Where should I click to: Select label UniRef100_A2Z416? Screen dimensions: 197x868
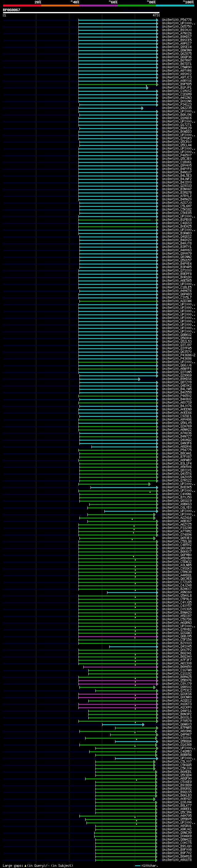coord(177,518)
